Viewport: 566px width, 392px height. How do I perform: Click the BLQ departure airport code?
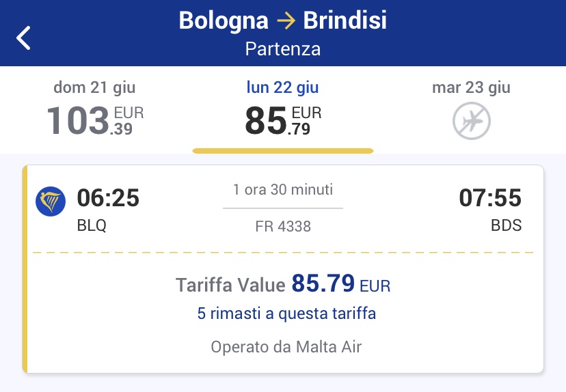[x=92, y=225]
